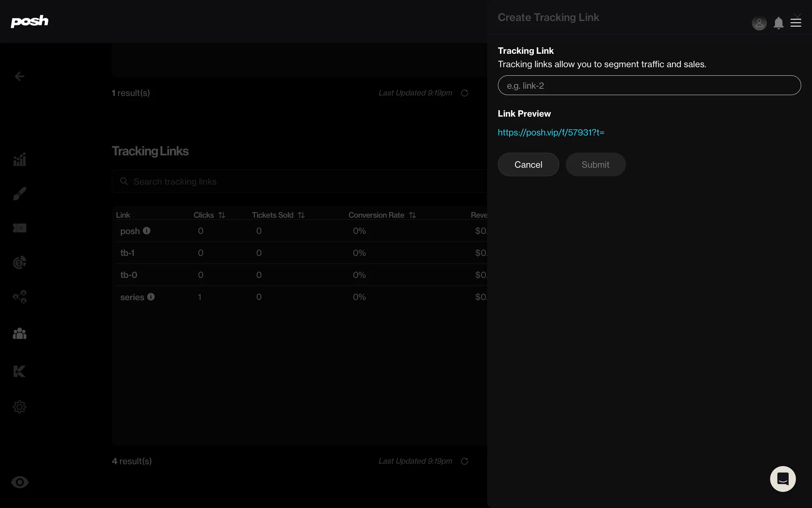Open the settings gear in sidebar
Screen dimensions: 812x508
[19, 407]
